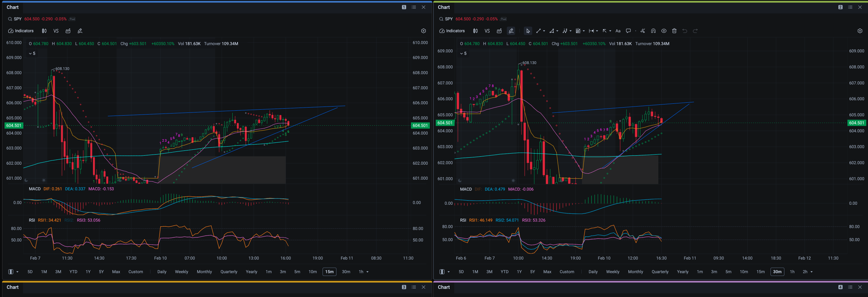The width and height of the screenshot is (868, 297).
Task: Toggle drawing tools pencil in chart 1
Action: [80, 31]
